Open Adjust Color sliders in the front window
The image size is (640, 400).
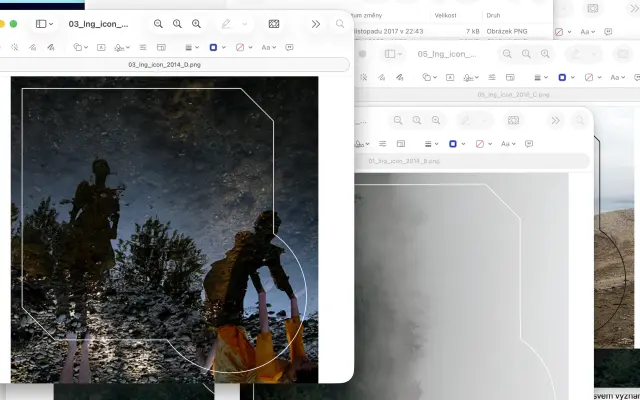click(x=142, y=47)
